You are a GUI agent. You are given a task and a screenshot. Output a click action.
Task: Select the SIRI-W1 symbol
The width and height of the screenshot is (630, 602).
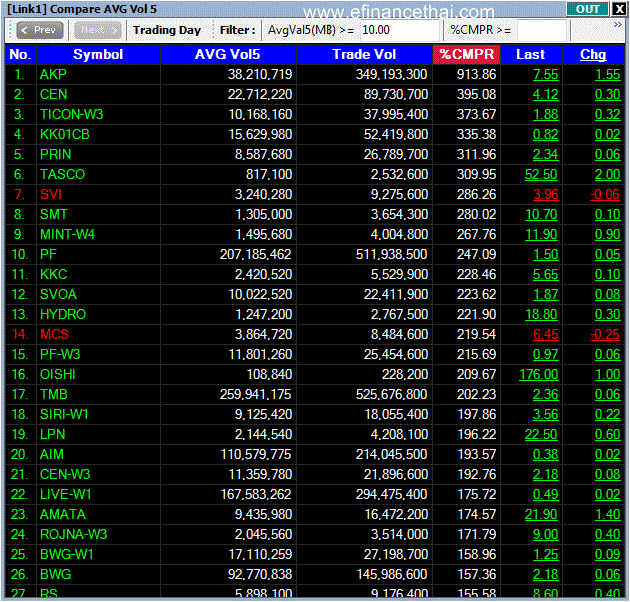(x=64, y=414)
